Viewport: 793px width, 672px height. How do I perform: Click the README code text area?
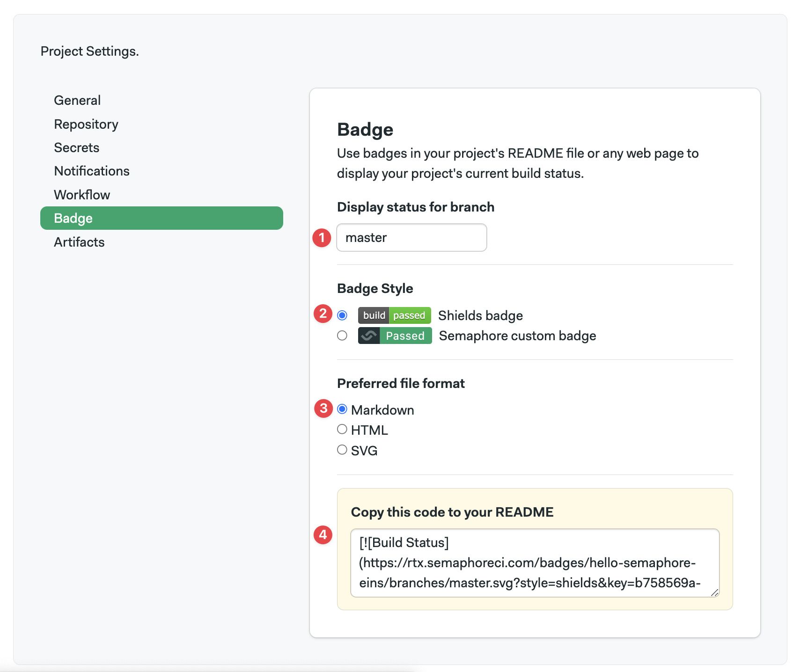[x=535, y=563]
